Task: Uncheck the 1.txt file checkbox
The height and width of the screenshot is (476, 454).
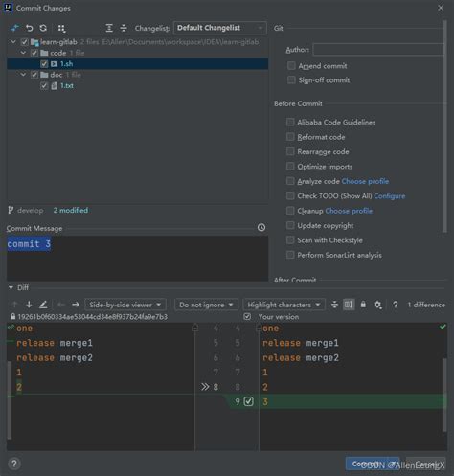Action: (44, 86)
